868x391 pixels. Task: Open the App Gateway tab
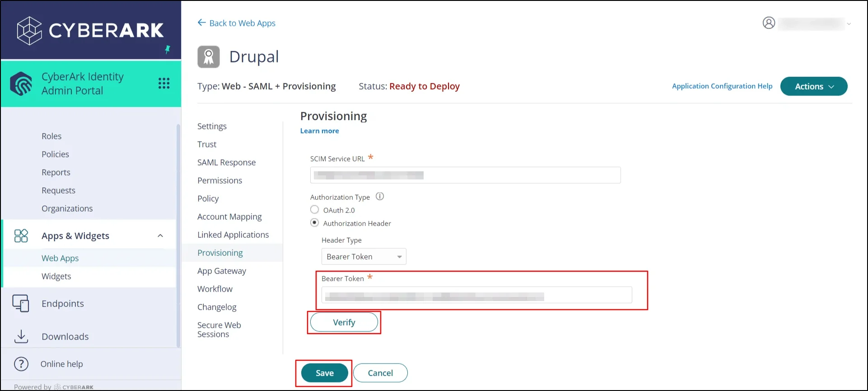[222, 271]
